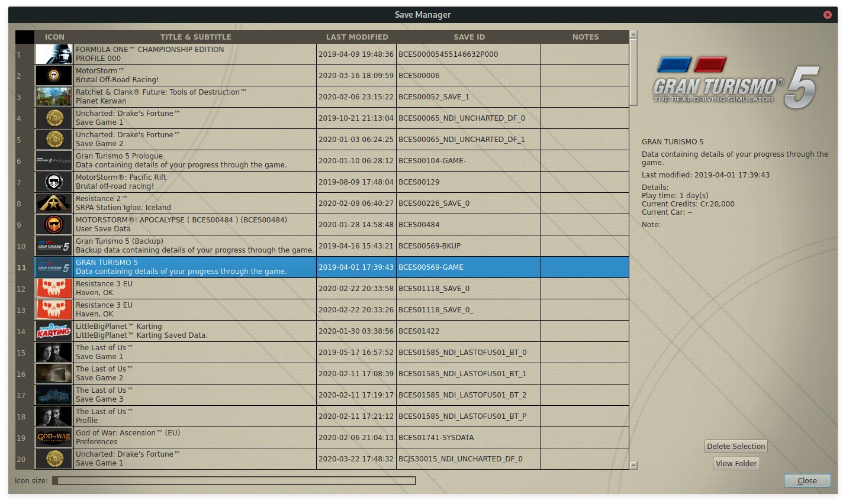Click the God of War Ascension icon
Screen dimensions: 846x504
coord(54,438)
